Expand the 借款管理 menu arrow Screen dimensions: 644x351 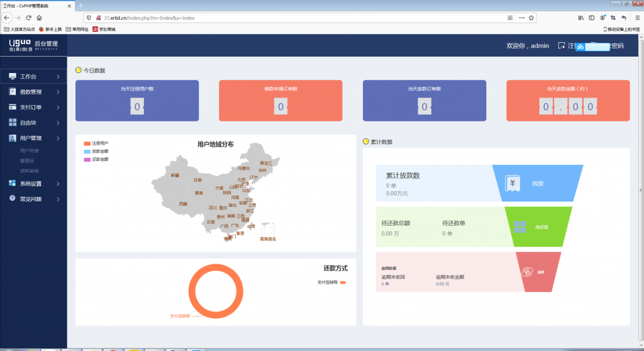coord(58,92)
